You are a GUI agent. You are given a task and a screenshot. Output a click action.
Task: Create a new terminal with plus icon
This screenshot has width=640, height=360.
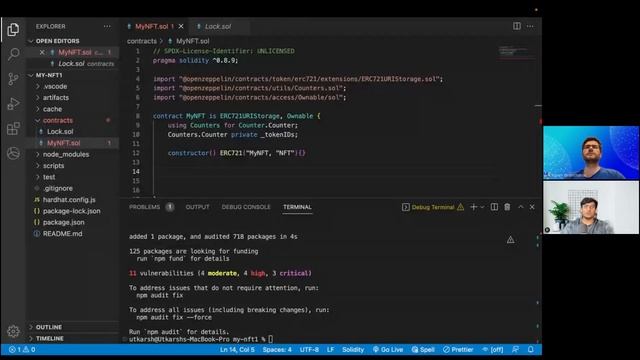473,207
